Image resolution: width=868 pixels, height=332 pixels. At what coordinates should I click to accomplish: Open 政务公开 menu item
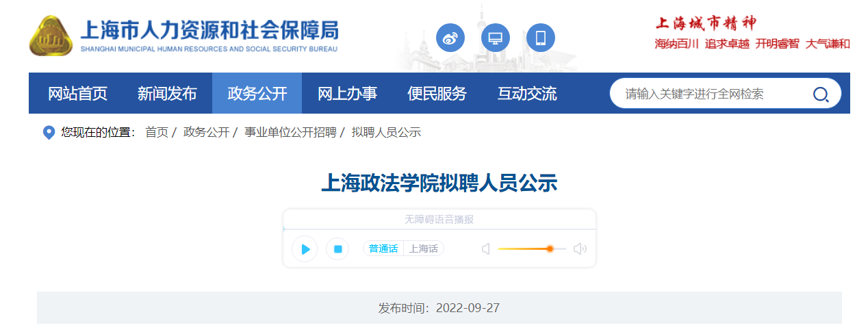(257, 94)
